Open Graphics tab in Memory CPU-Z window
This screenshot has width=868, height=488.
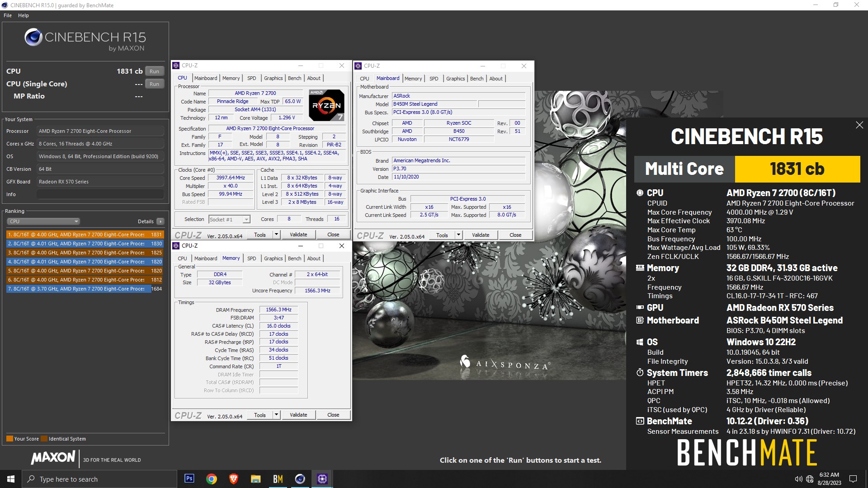274,258
